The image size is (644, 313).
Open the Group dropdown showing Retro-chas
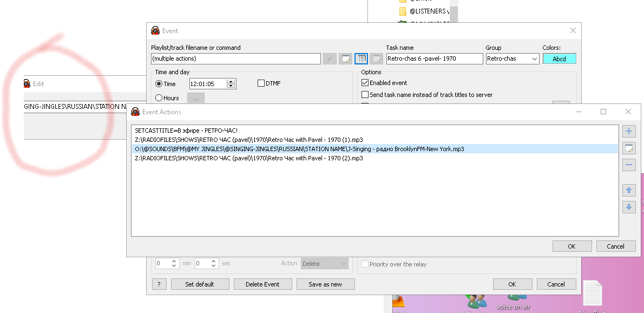tap(512, 58)
